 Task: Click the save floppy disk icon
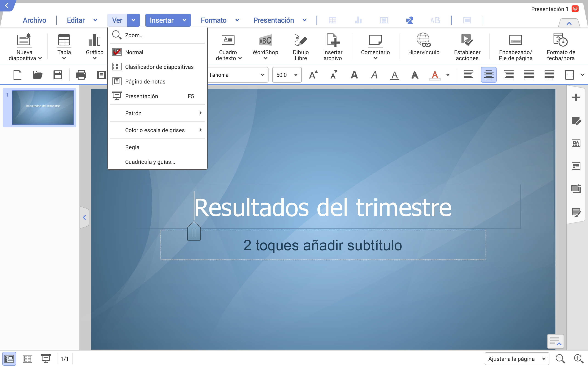pyautogui.click(x=58, y=75)
